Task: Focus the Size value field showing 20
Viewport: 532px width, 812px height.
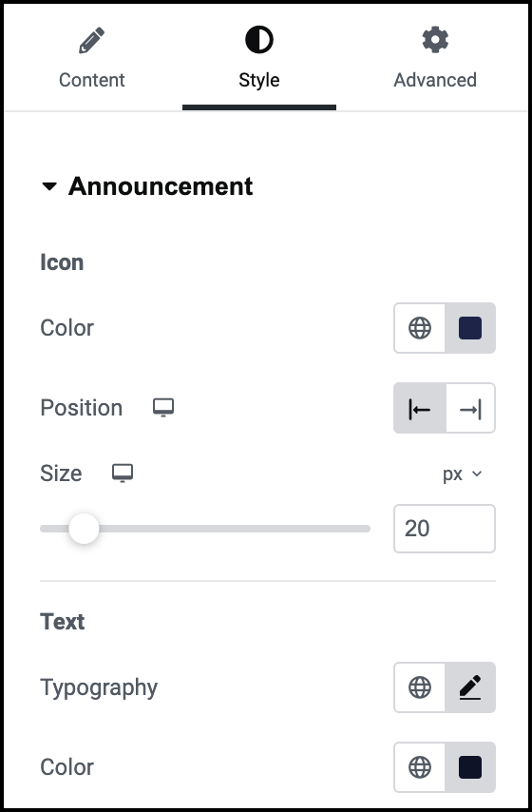Action: tap(445, 529)
